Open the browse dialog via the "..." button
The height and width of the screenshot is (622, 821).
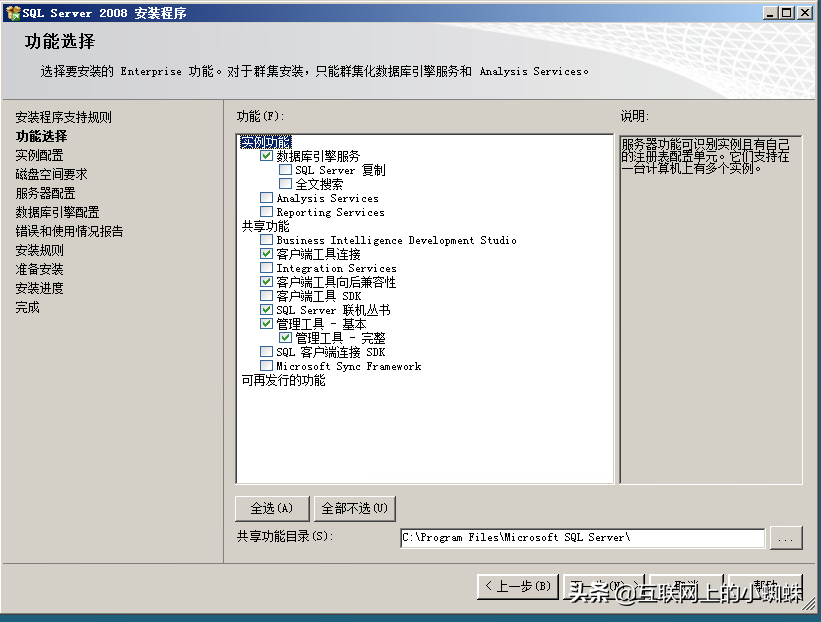pos(786,538)
